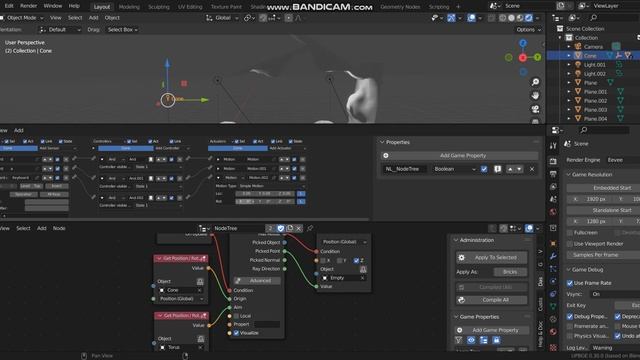Select the Plane.002 object in outliner
This screenshot has width=640, height=360.
coord(596,101)
